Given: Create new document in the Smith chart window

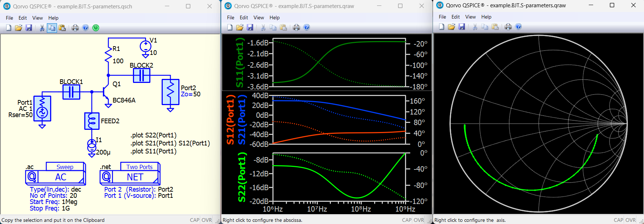Looking at the screenshot, I should point(441,27).
